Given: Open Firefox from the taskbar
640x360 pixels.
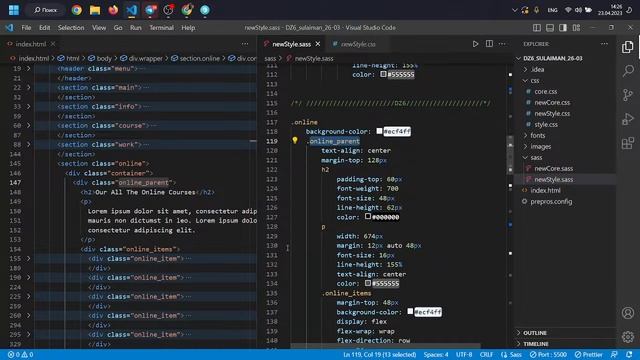Looking at the screenshot, I should pyautogui.click(x=113, y=10).
